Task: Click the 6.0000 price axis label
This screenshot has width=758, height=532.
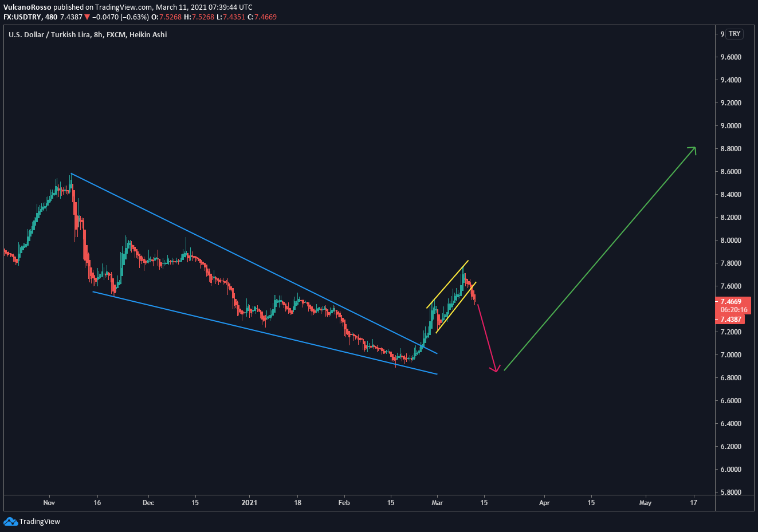Action: [731, 470]
